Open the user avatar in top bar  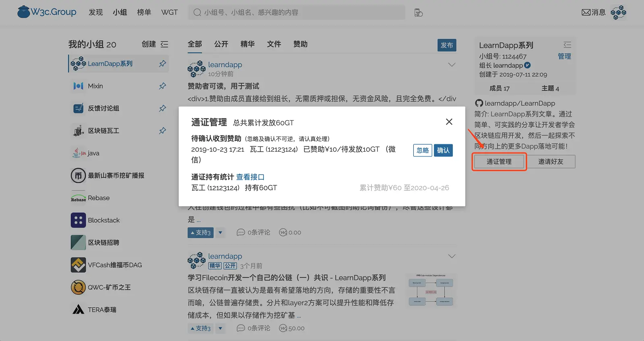(x=618, y=12)
